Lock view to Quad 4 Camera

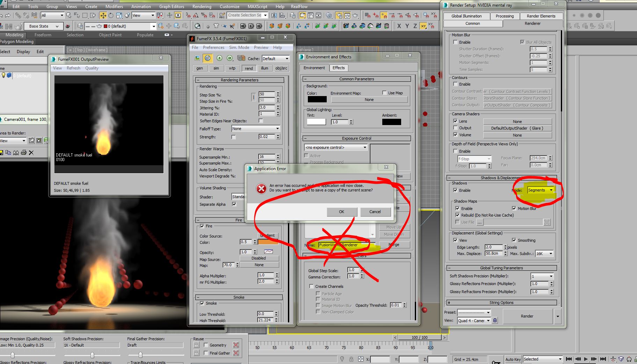click(x=495, y=320)
